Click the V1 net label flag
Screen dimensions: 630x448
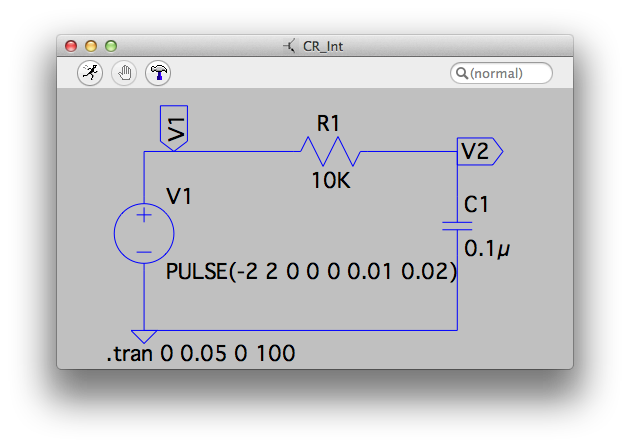175,128
